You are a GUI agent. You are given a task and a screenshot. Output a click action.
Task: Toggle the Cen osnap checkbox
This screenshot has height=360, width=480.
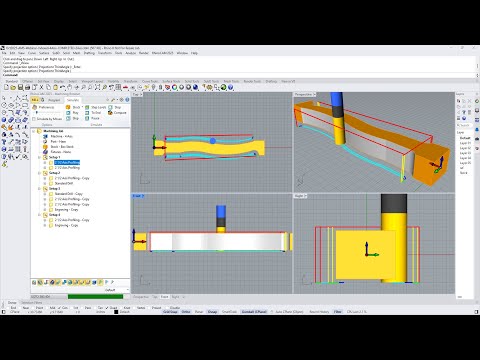coord(60,308)
